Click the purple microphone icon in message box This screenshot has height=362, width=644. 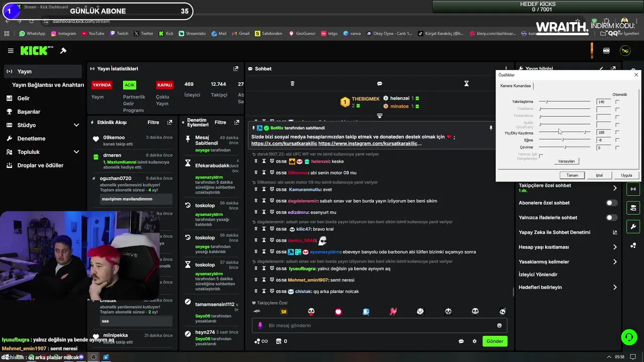point(260,325)
